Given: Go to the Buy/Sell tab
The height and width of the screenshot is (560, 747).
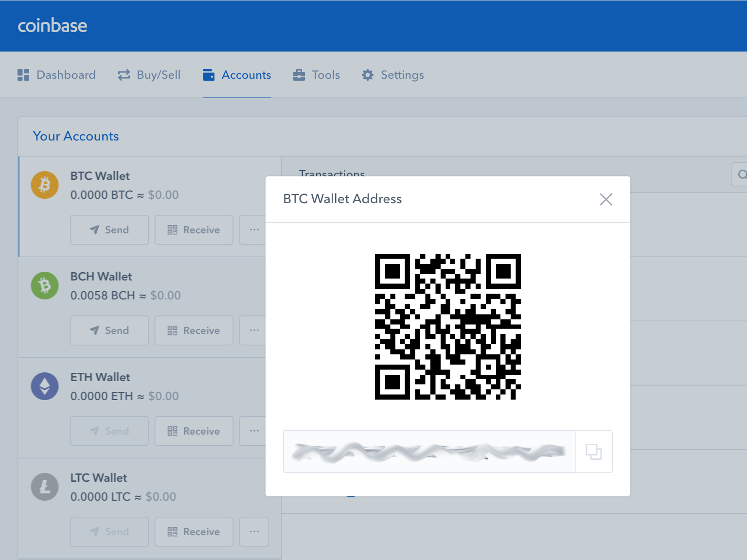Looking at the screenshot, I should coord(149,75).
